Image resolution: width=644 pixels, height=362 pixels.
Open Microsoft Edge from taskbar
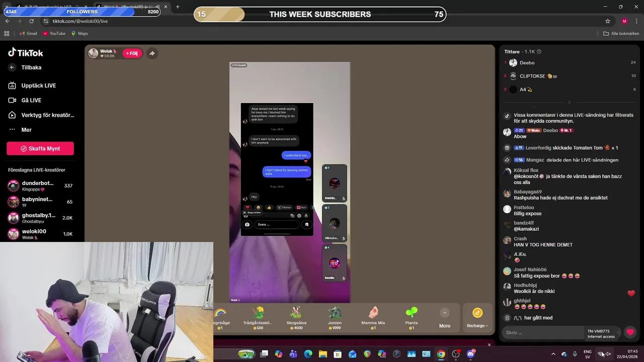tap(308, 354)
